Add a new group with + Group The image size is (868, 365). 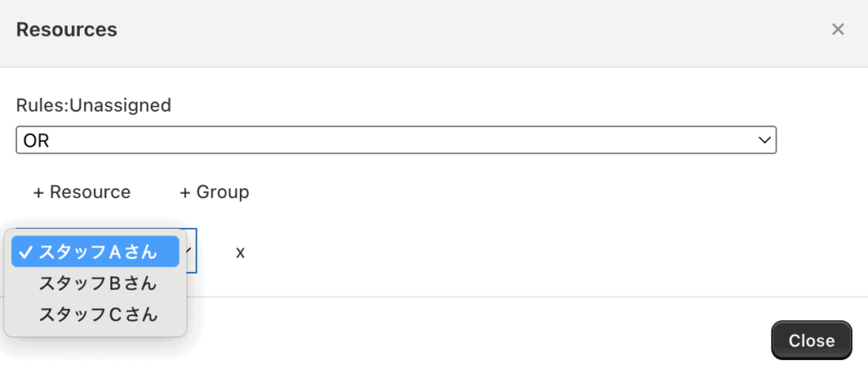click(x=214, y=192)
